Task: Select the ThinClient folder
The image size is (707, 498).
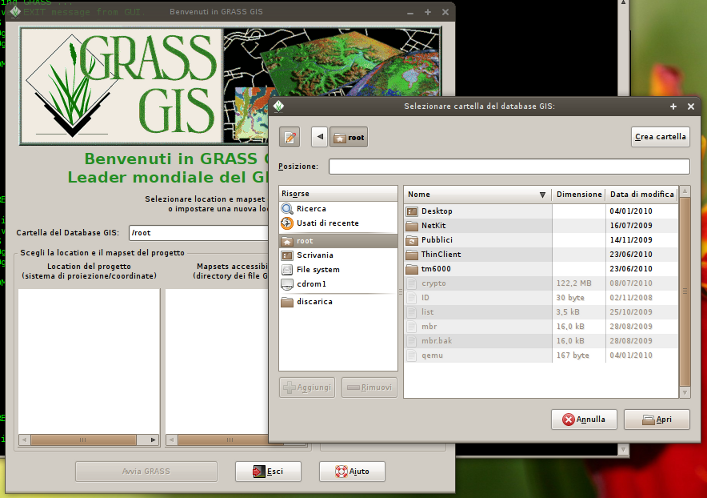Action: tap(541, 254)
